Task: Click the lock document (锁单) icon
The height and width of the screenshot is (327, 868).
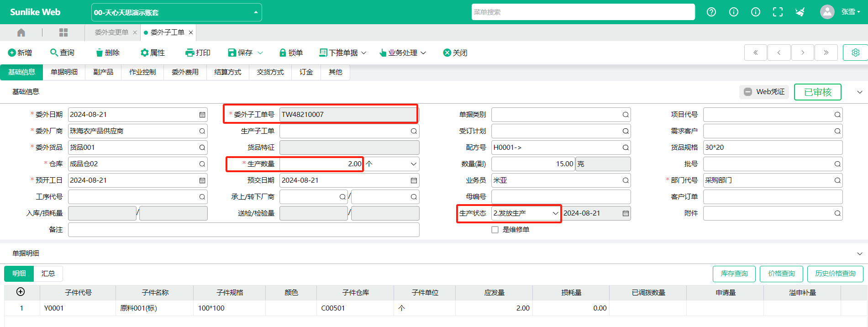Action: tap(283, 53)
